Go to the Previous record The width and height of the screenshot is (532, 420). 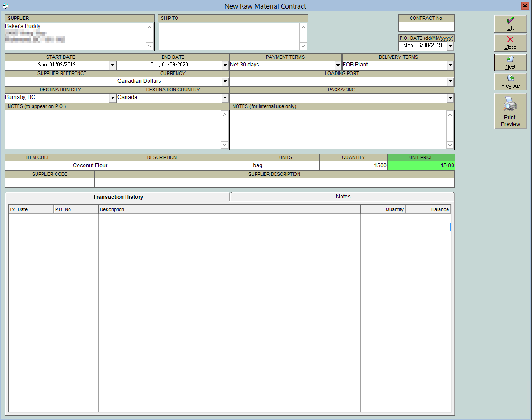tap(510, 81)
